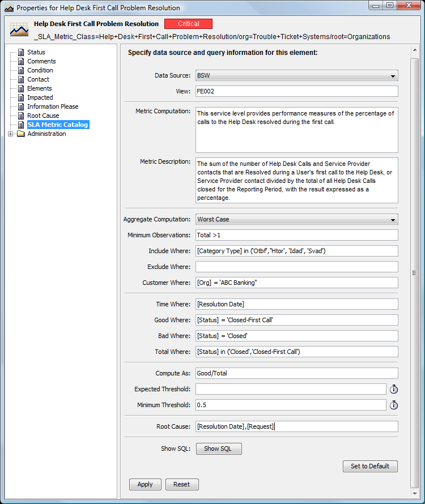
Task: Click the Customer Where field
Action: tap(296, 283)
